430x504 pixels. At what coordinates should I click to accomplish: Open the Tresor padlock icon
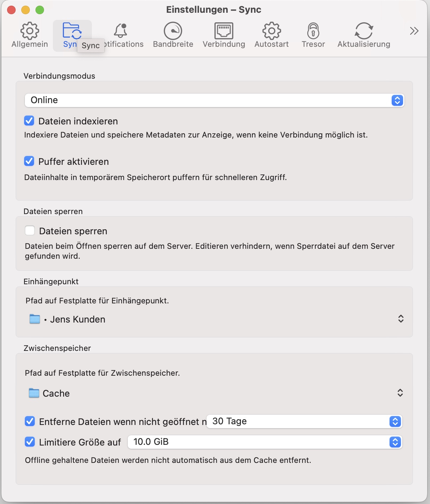[x=313, y=31]
